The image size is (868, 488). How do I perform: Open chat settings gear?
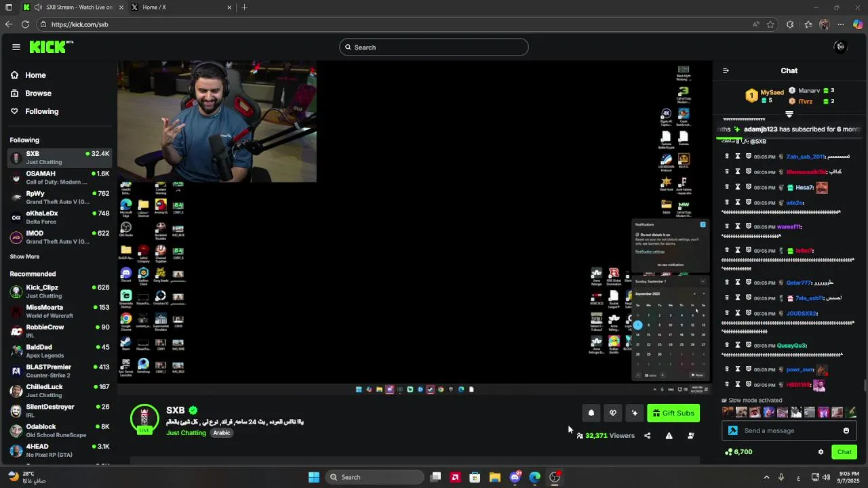tap(821, 452)
